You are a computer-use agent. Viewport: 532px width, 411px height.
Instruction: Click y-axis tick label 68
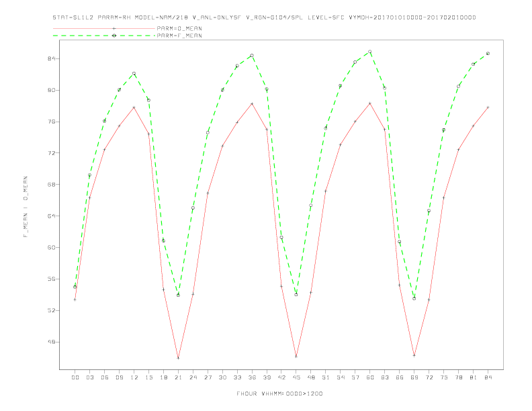click(52, 185)
